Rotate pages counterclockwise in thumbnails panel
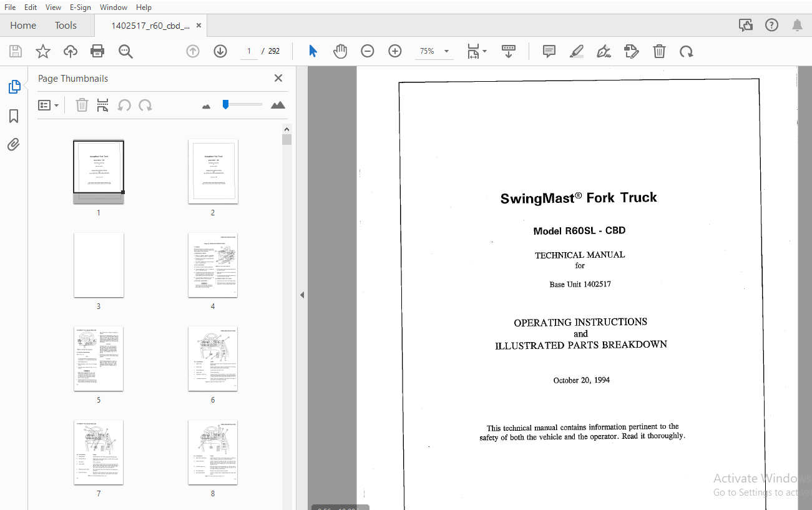 (124, 105)
